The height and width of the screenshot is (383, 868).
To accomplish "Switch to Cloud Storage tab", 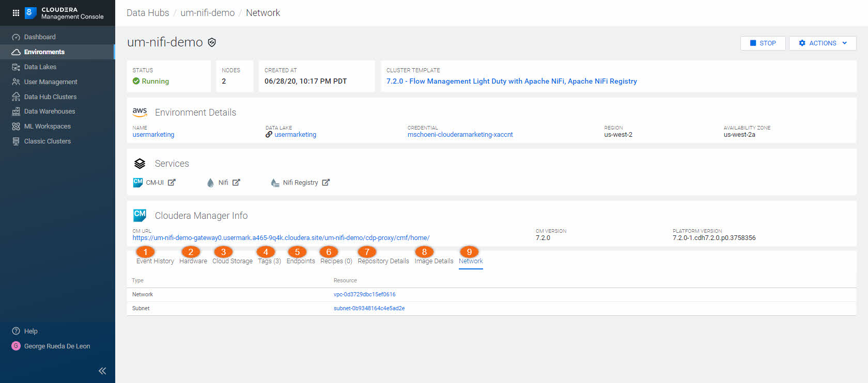I will click(x=233, y=261).
